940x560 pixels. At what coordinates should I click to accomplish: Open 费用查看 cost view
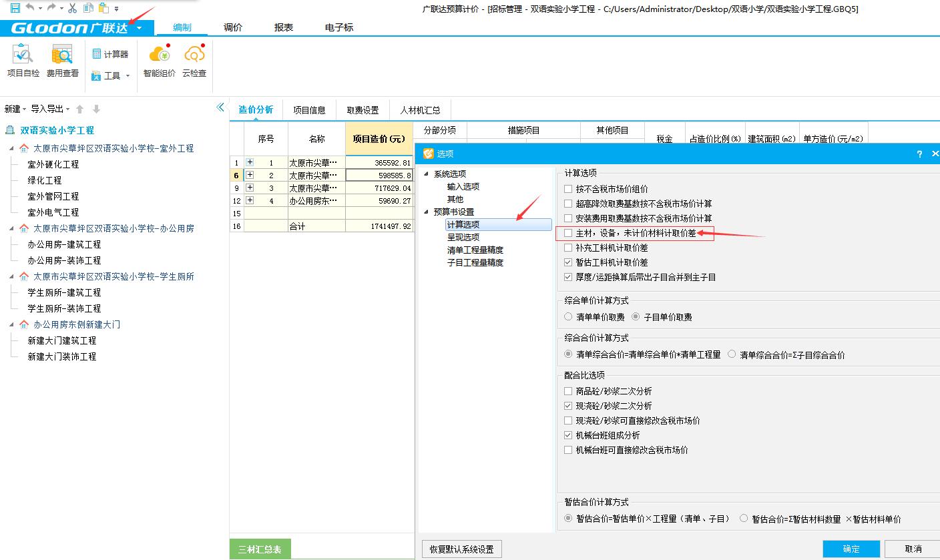[62, 61]
